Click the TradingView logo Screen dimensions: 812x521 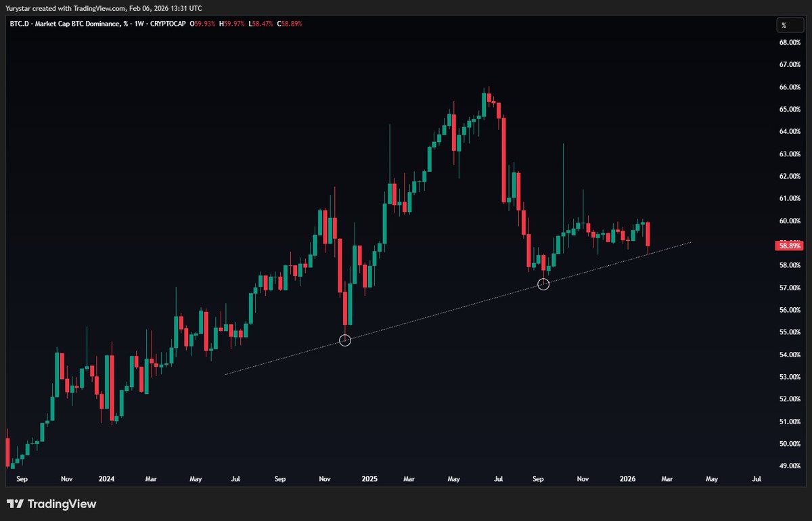pyautogui.click(x=51, y=504)
